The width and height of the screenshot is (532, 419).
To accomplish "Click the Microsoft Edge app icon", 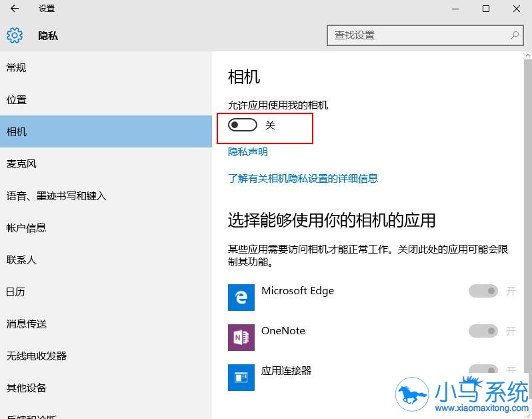I will (x=241, y=298).
